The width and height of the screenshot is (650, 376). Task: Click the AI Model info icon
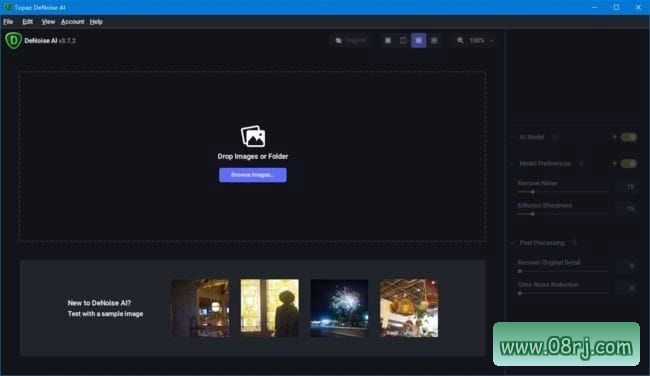(555, 137)
